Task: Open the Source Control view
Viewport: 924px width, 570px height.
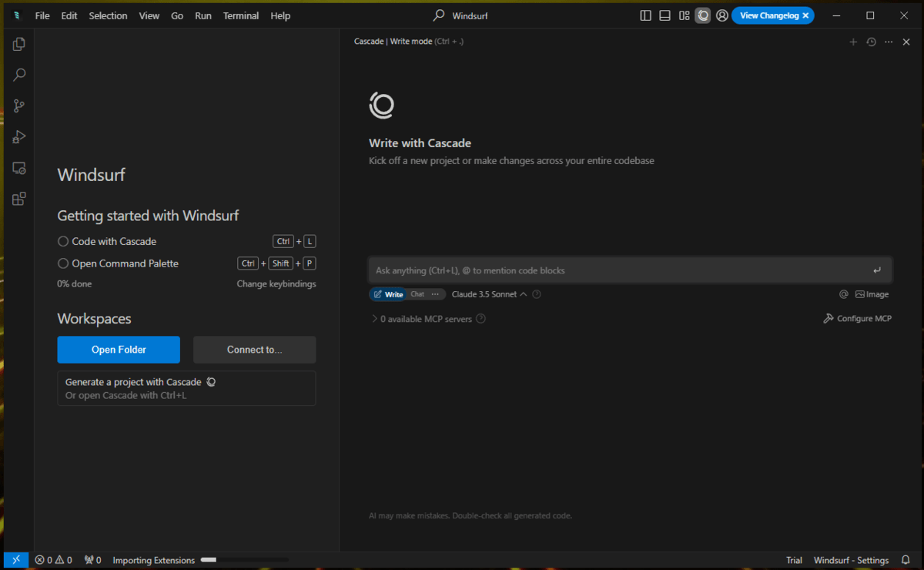Action: 19,106
